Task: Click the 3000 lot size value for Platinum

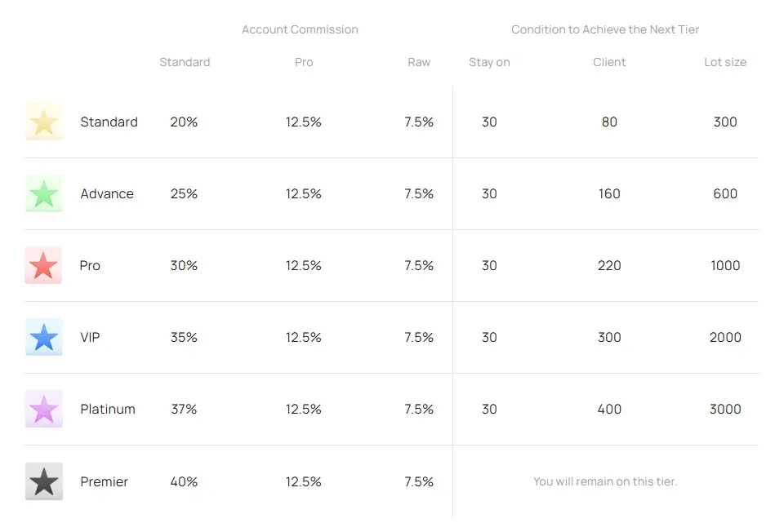Action: pyautogui.click(x=725, y=410)
